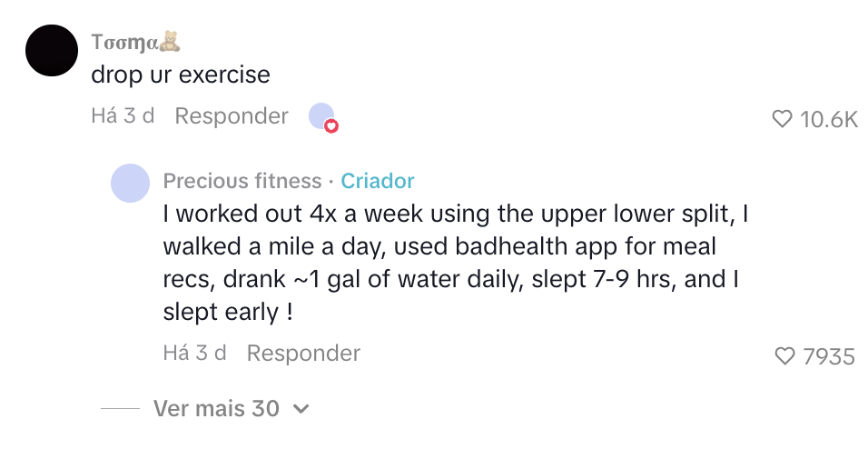Click the "Criador" label
This screenshot has width=868, height=449.
[x=378, y=181]
